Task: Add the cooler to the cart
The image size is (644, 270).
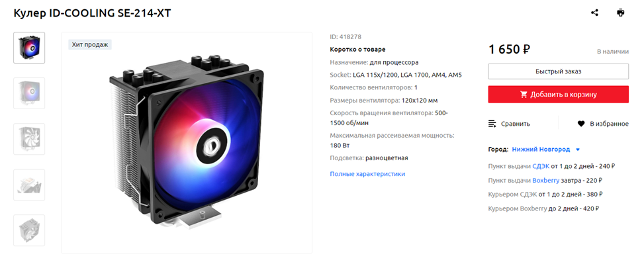Action: 558,95
